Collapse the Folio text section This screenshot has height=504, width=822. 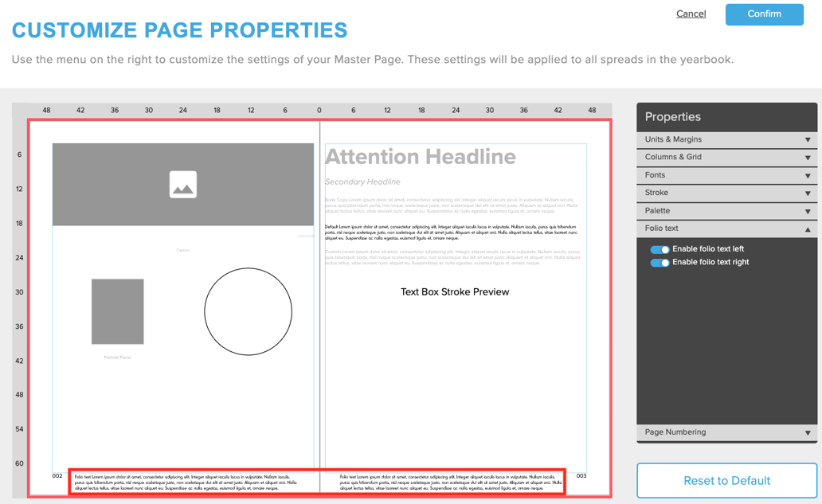(725, 228)
